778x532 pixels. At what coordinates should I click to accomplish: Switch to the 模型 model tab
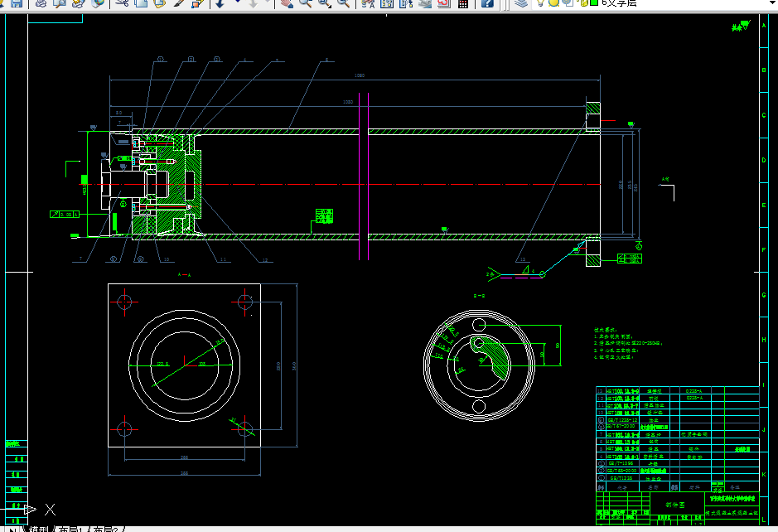39,529
